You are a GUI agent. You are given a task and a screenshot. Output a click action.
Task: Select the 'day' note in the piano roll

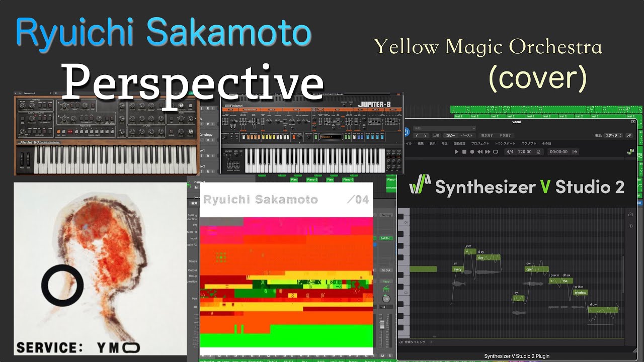[489, 257]
